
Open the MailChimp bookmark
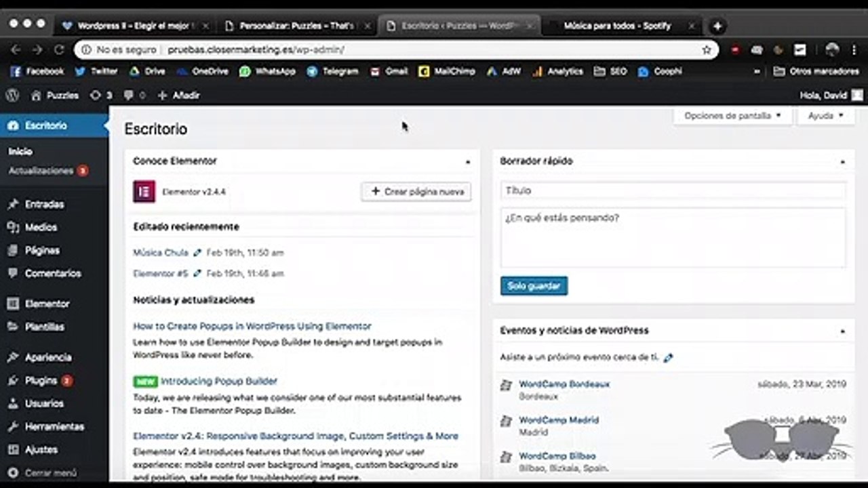click(447, 71)
